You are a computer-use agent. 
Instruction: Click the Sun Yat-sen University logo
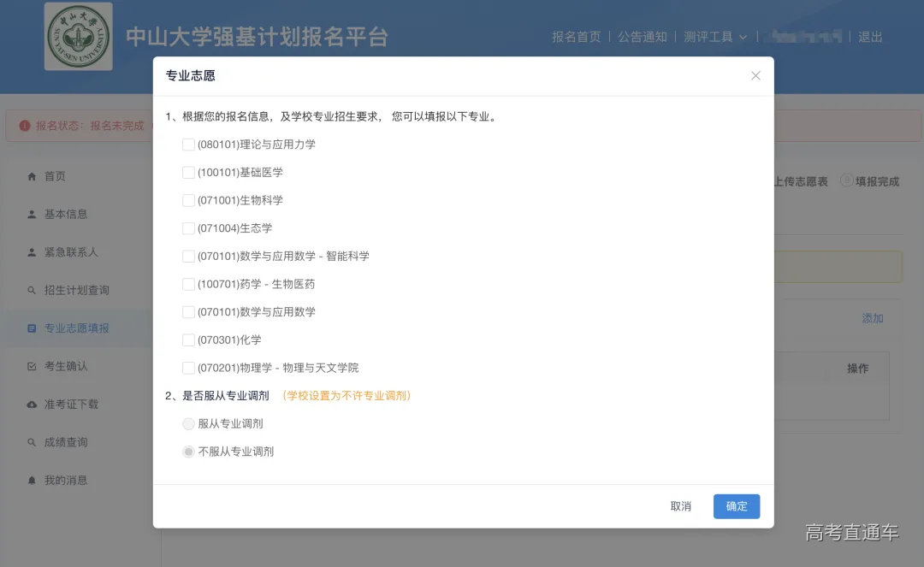click(x=78, y=37)
